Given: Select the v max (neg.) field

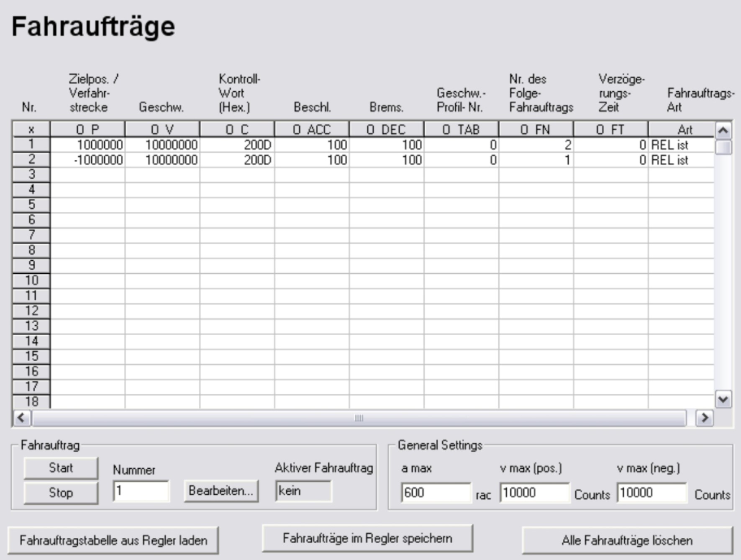Looking at the screenshot, I should coord(651,493).
